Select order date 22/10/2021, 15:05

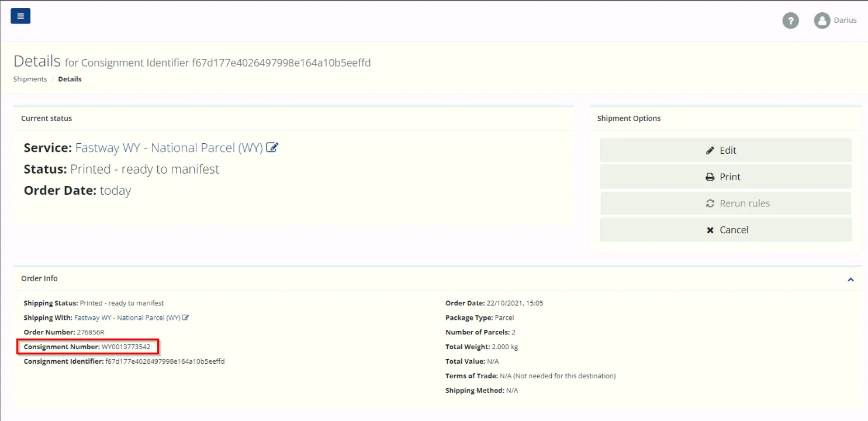pyautogui.click(x=515, y=303)
